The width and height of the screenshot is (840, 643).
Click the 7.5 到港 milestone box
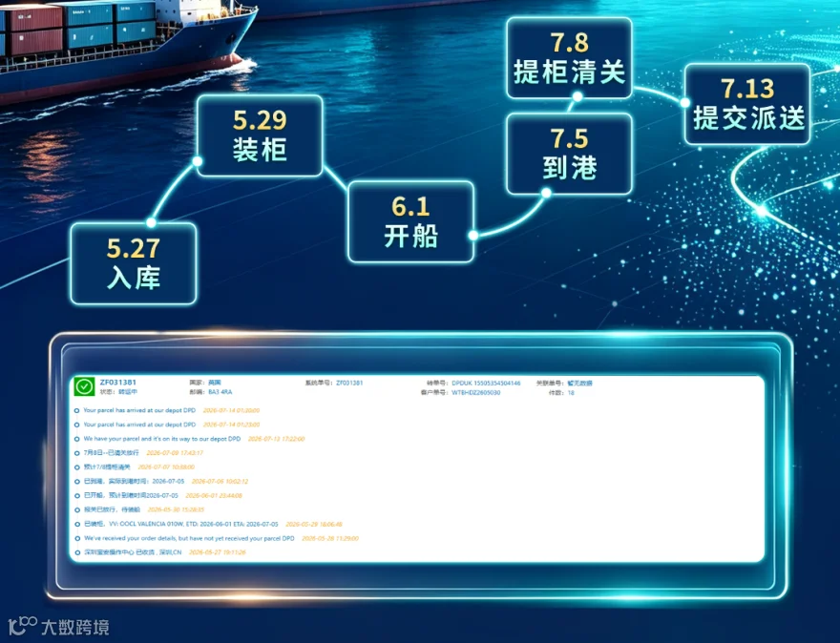[569, 154]
